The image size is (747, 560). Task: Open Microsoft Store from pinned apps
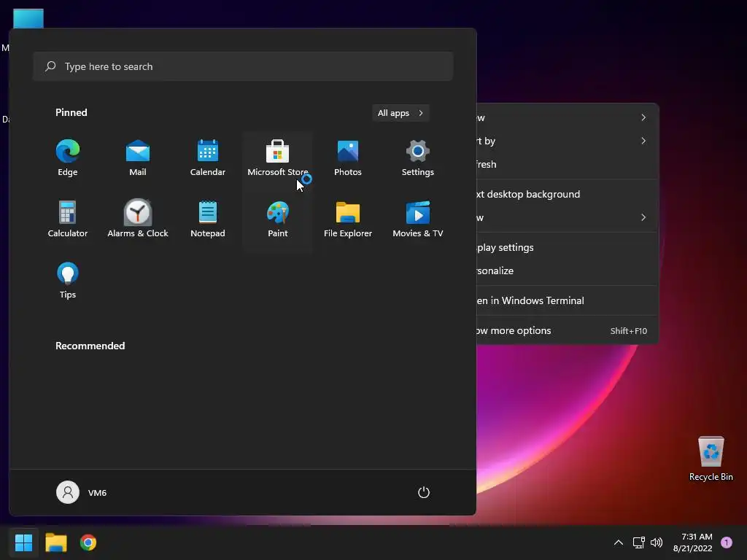click(x=278, y=158)
